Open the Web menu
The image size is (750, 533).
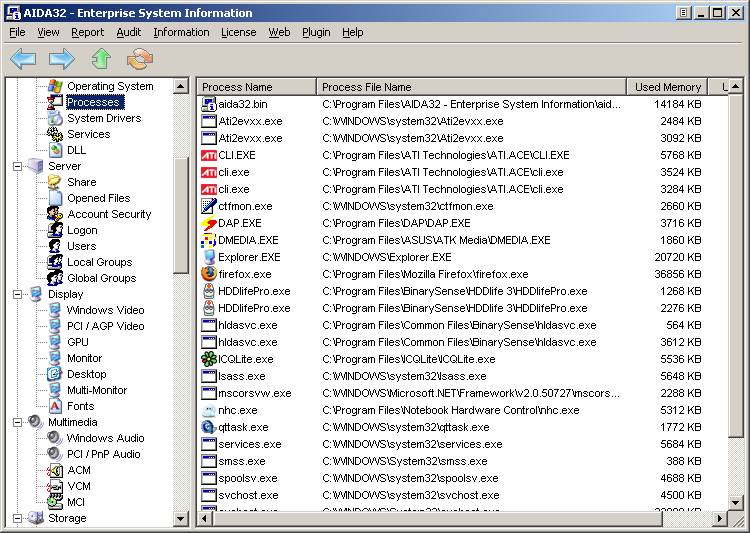[279, 32]
